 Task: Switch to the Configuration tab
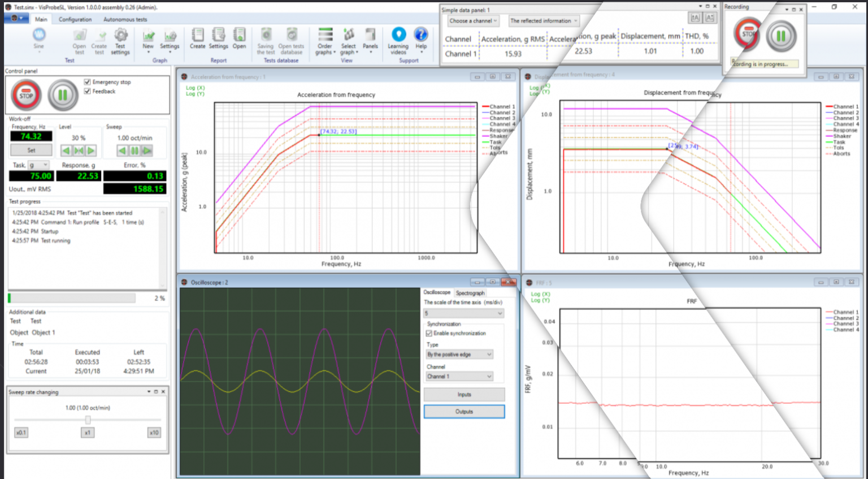coord(75,19)
